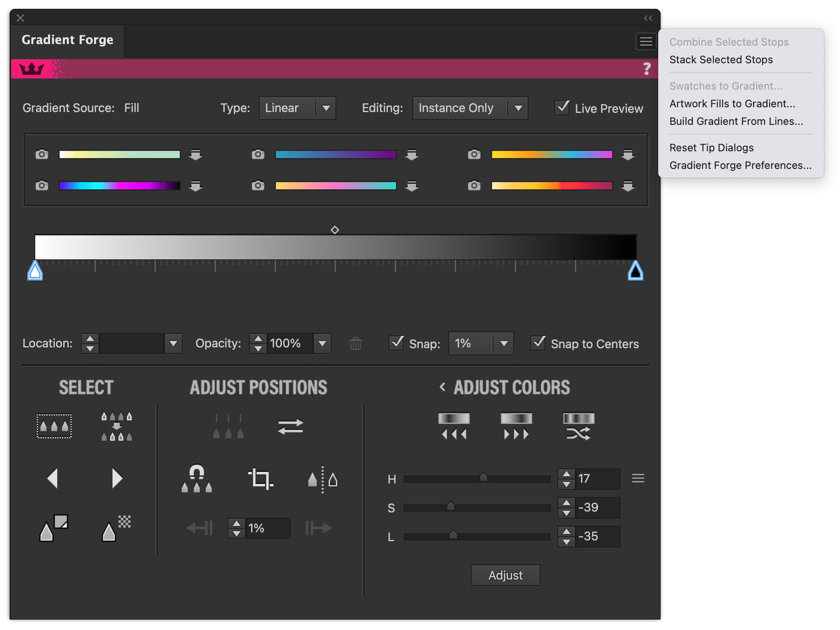Viewport: 840px width, 630px height.
Task: Capture a gradient with the first camera icon
Action: coord(42,154)
